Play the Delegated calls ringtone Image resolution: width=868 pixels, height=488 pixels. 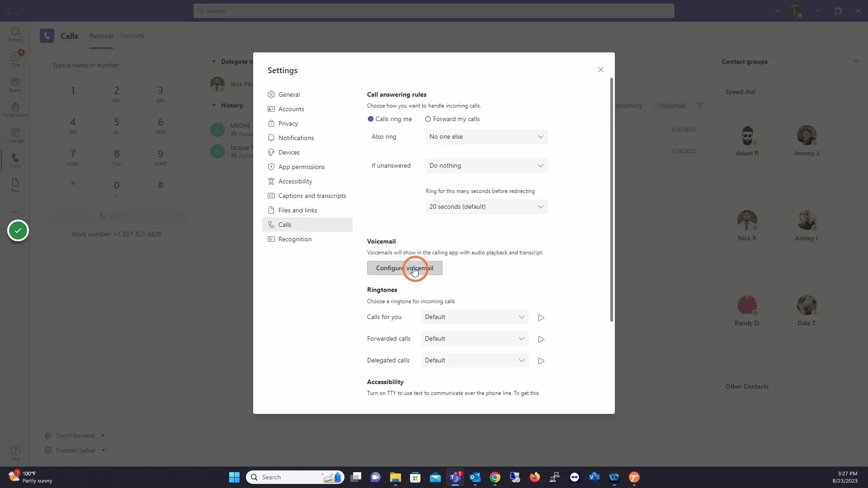(x=541, y=361)
